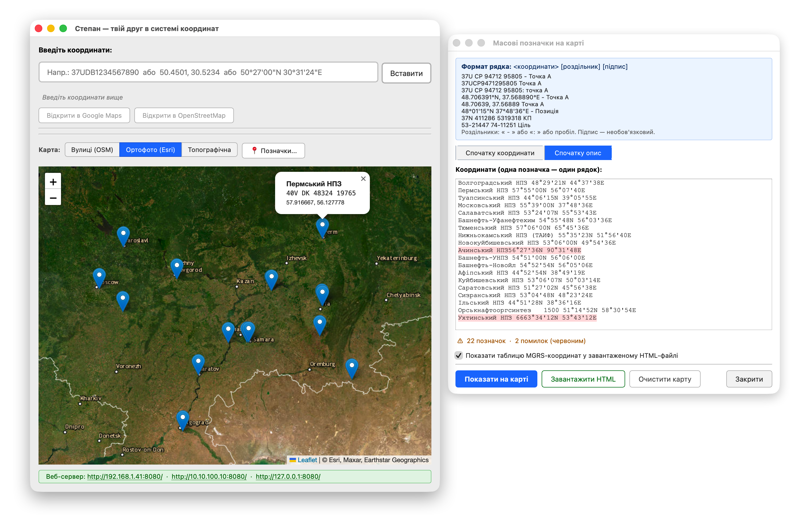Image resolution: width=798 pixels, height=532 pixels.
Task: Click the marker beside Nizhny Novgorod label
Action: pyautogui.click(x=177, y=269)
